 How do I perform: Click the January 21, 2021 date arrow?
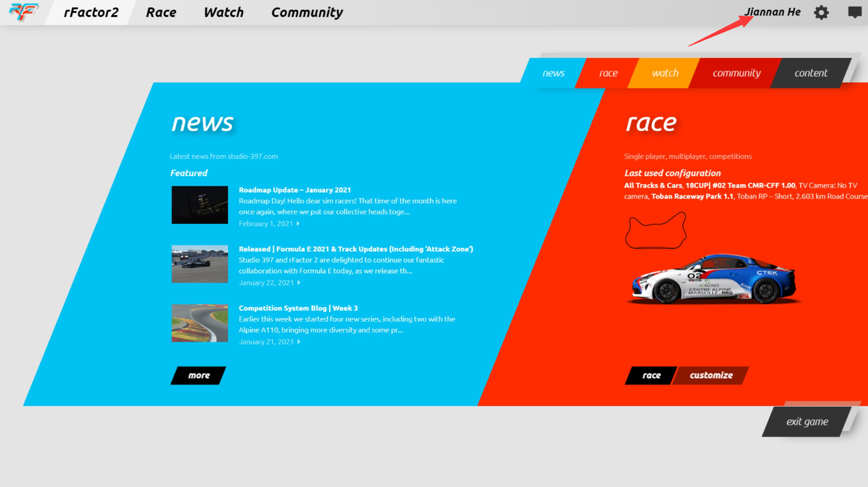[299, 342]
